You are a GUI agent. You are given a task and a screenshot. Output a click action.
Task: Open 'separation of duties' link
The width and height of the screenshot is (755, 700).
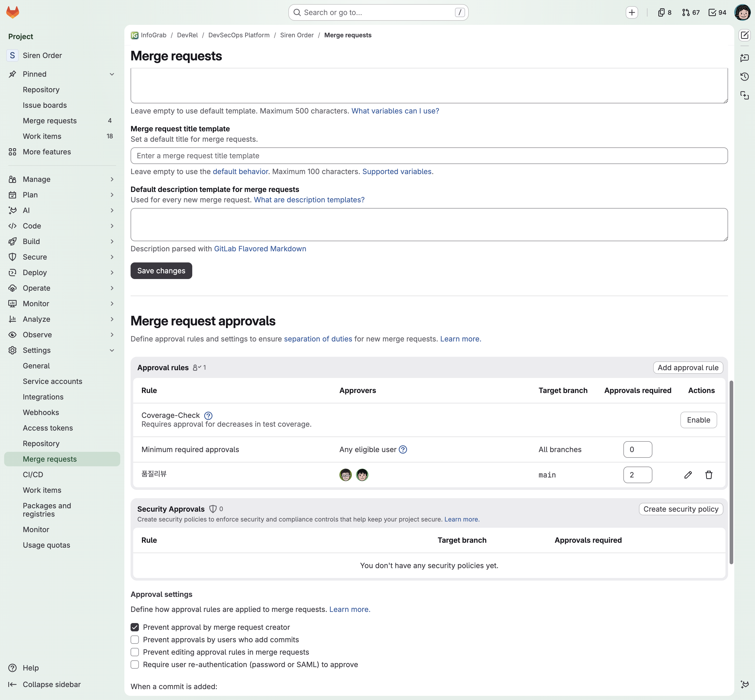click(318, 339)
